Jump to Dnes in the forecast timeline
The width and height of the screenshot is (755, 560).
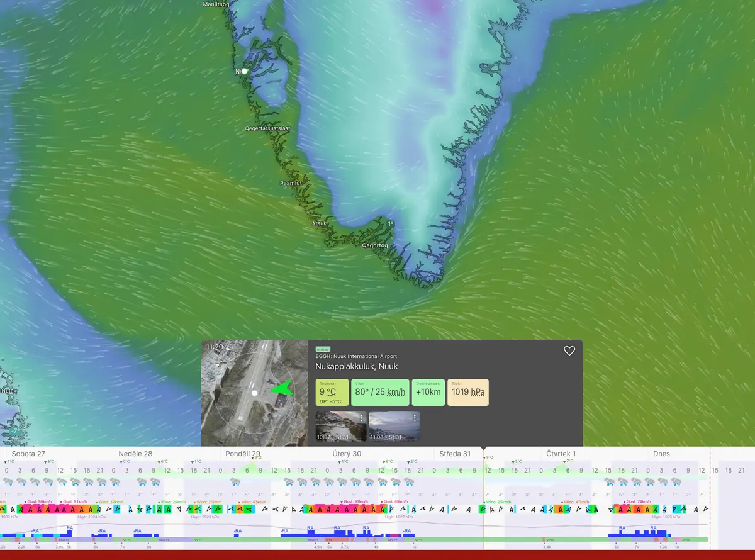click(661, 454)
